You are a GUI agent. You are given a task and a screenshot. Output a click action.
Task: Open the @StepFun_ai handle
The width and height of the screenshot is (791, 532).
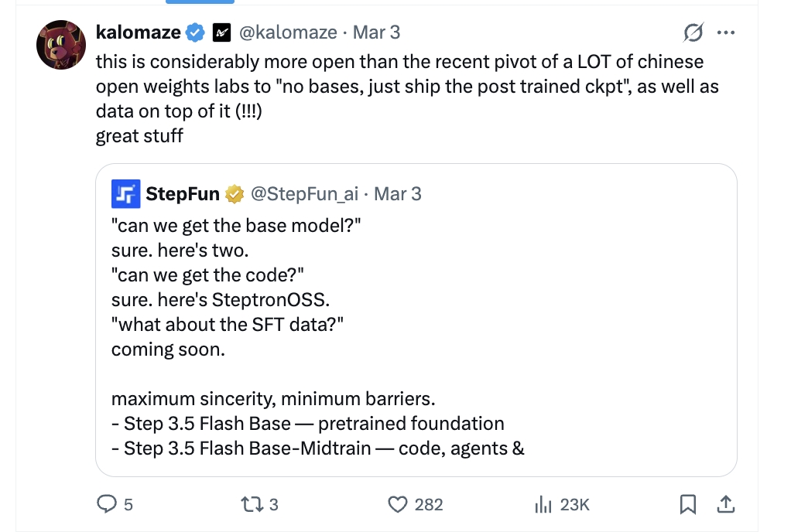pyautogui.click(x=304, y=193)
